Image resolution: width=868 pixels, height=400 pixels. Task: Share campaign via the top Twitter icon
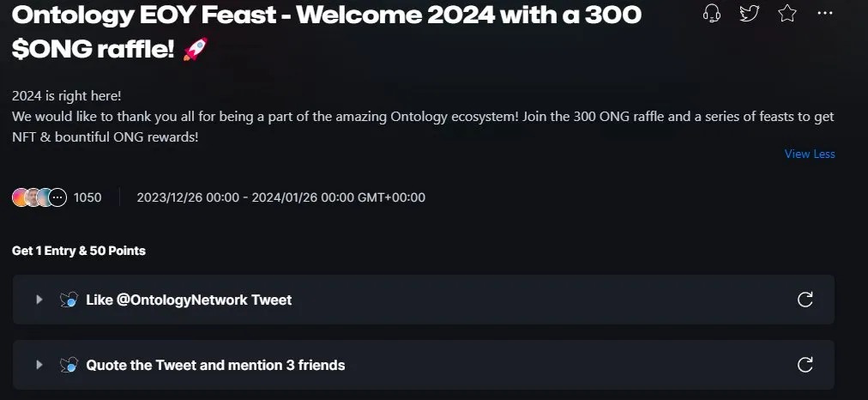[x=749, y=14]
